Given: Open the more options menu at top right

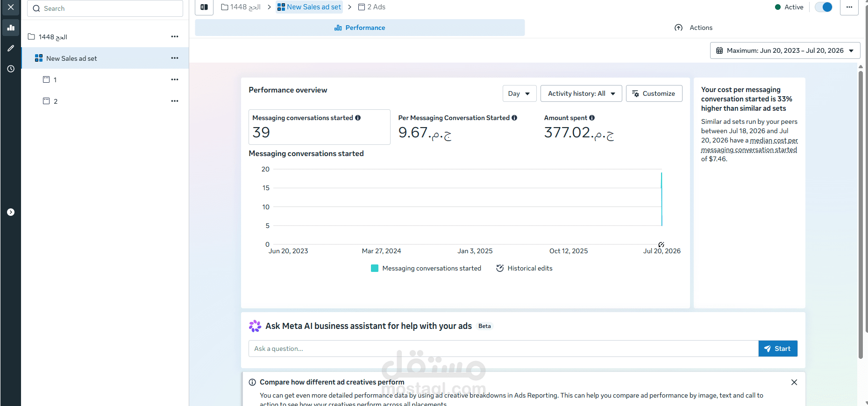Looking at the screenshot, I should pyautogui.click(x=849, y=7).
